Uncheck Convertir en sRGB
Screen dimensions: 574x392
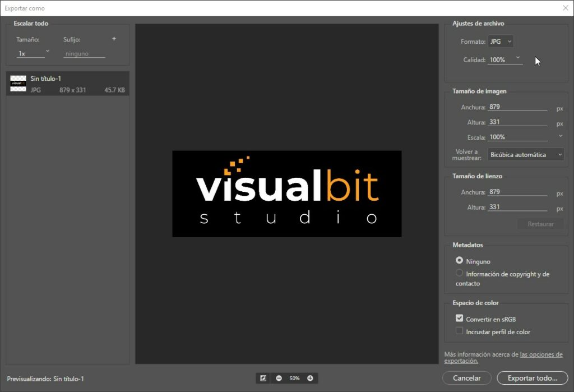(460, 317)
